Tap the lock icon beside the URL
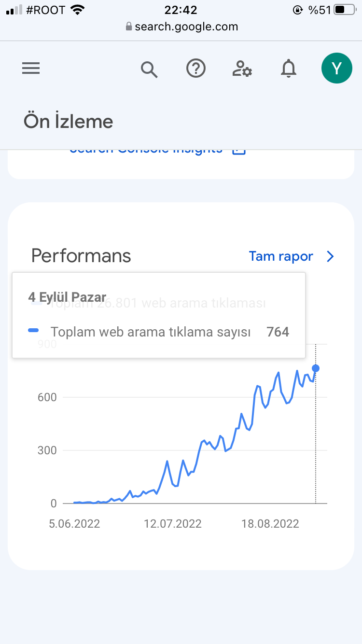The width and height of the screenshot is (362, 644). [128, 27]
